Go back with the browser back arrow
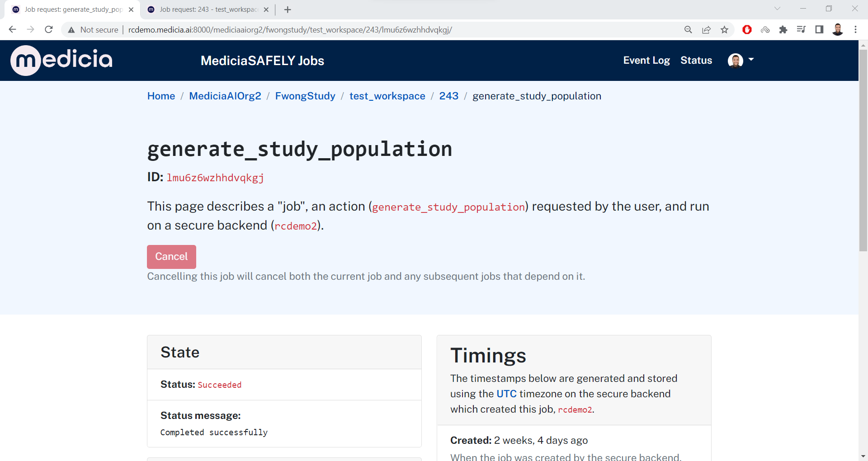This screenshot has height=461, width=868. tap(12, 29)
